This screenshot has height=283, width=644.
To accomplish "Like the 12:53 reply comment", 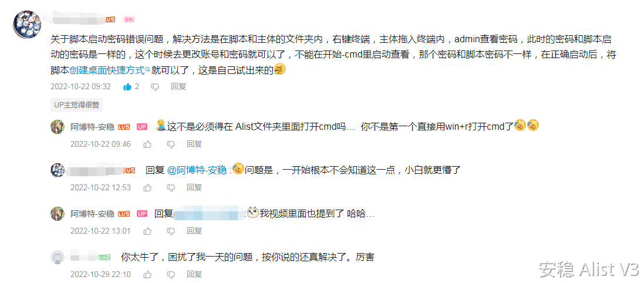I will [x=147, y=188].
